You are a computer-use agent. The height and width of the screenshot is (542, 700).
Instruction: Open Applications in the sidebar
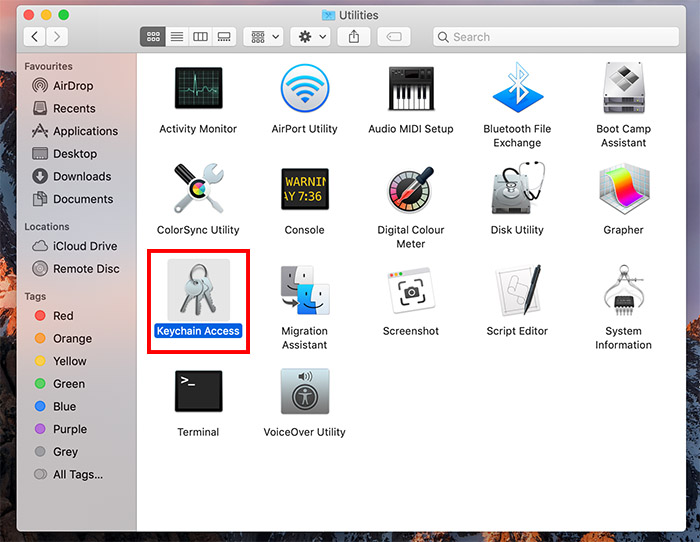tap(75, 131)
